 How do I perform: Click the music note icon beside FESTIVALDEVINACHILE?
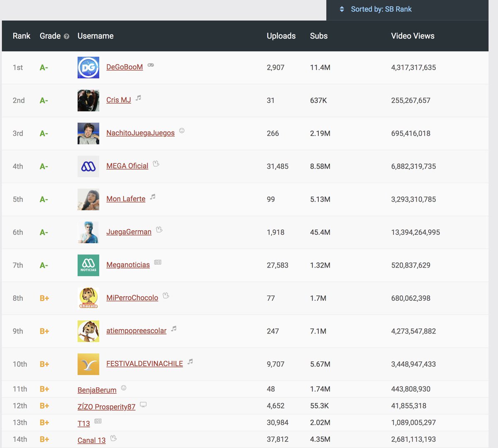(190, 362)
